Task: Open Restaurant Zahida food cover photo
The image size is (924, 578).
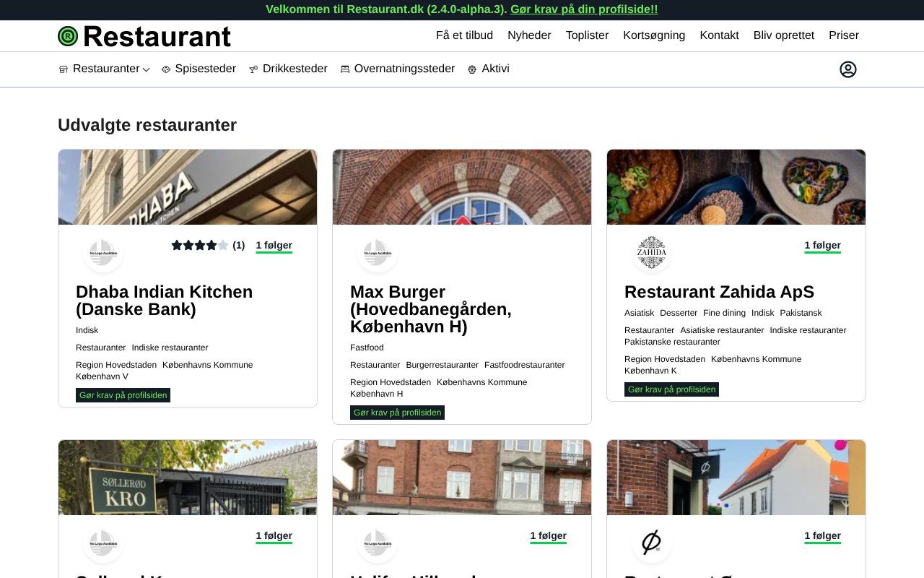Action: [x=736, y=187]
